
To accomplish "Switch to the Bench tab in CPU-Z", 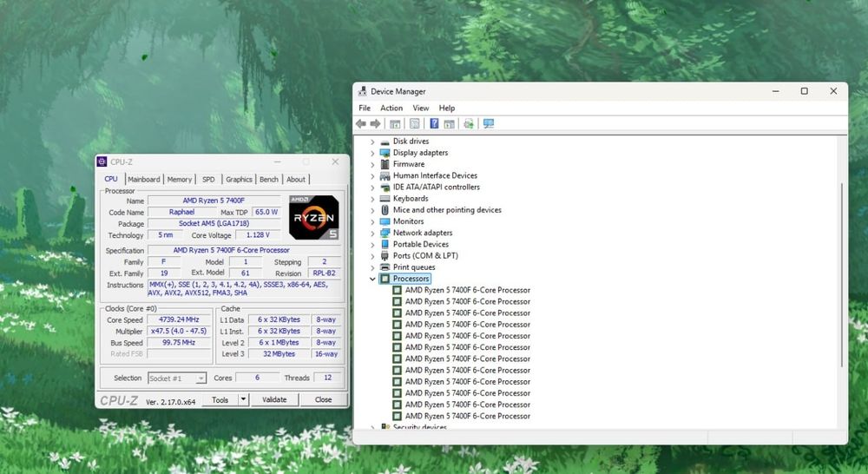I will (x=269, y=180).
